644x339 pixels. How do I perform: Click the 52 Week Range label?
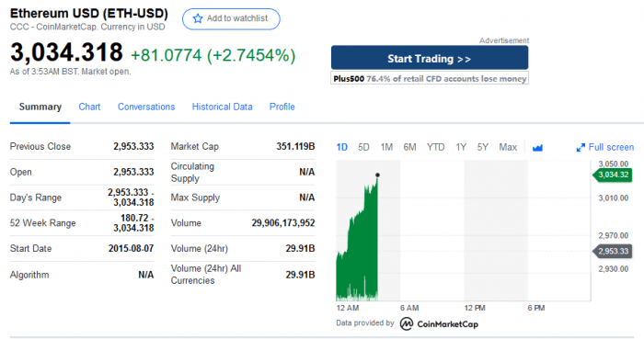click(x=42, y=223)
